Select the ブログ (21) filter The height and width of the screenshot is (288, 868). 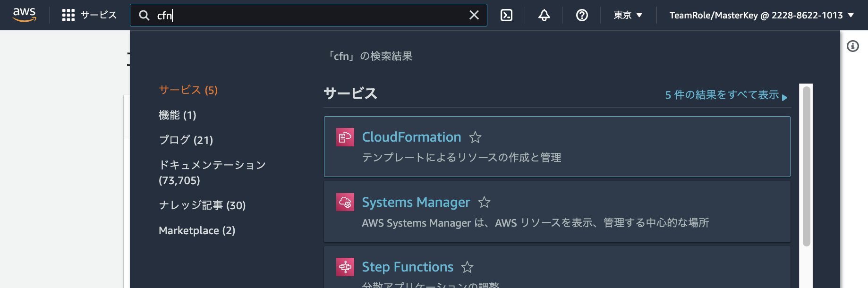click(x=186, y=140)
